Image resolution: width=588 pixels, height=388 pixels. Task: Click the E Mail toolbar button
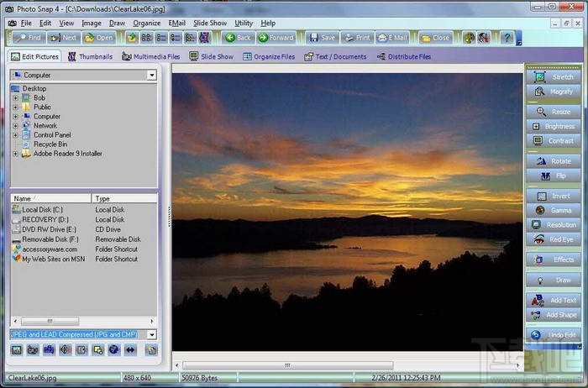[x=392, y=38]
